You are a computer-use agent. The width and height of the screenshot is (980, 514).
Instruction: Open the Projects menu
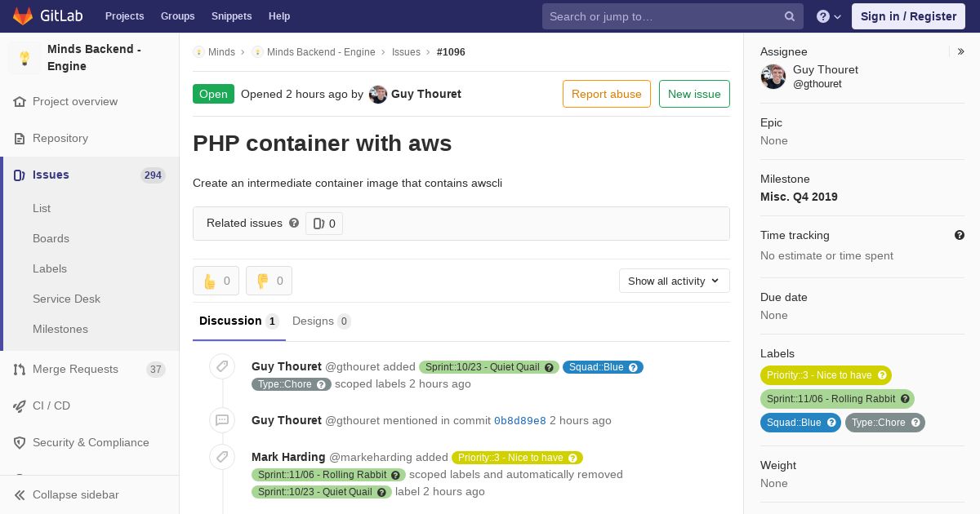[x=124, y=16]
